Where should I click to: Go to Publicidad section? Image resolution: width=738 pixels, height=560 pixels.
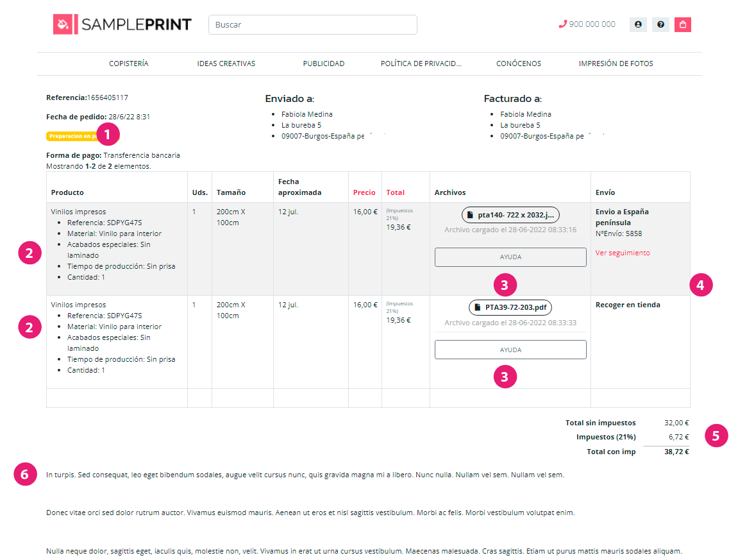point(324,64)
